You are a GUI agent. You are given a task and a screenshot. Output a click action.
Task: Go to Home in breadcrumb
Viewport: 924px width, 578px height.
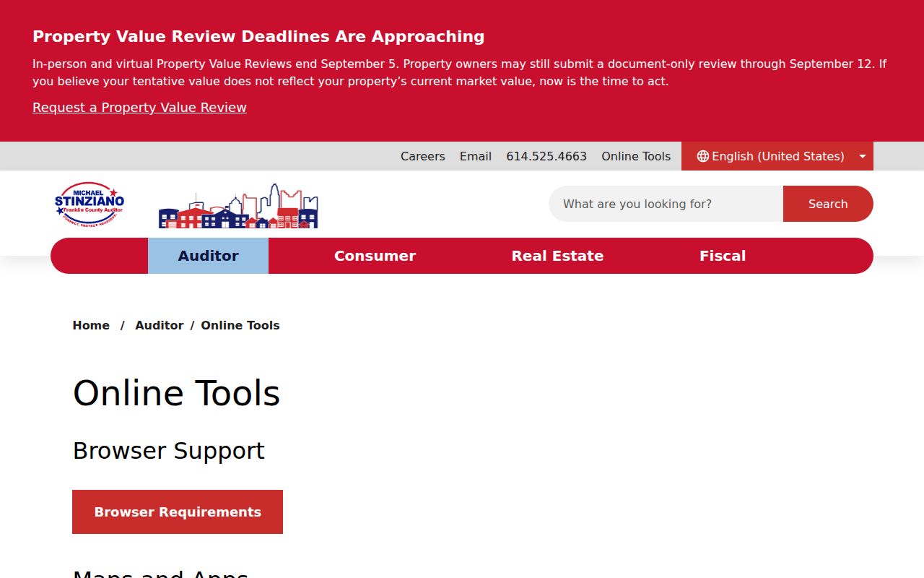(x=91, y=325)
